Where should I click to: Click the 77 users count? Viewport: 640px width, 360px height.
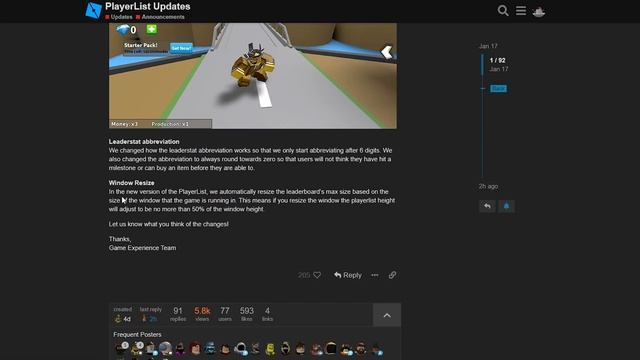(224, 314)
